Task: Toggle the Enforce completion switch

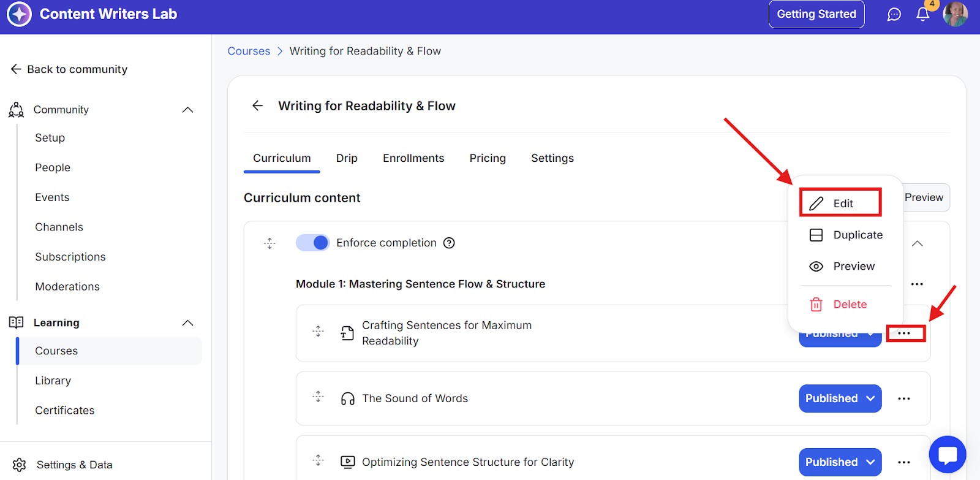Action: coord(312,243)
